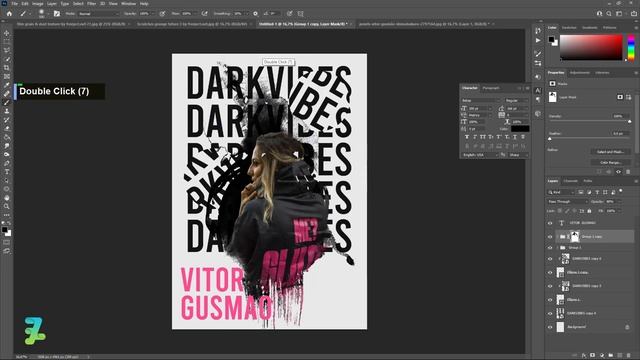
Task: Open the Actions panel play icon
Action: (x=538, y=40)
